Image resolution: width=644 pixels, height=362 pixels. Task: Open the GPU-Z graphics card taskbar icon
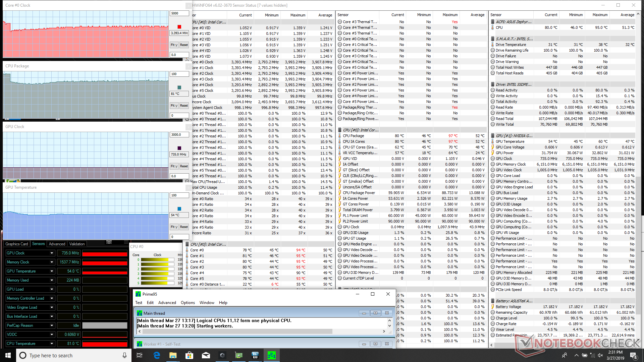click(x=238, y=355)
